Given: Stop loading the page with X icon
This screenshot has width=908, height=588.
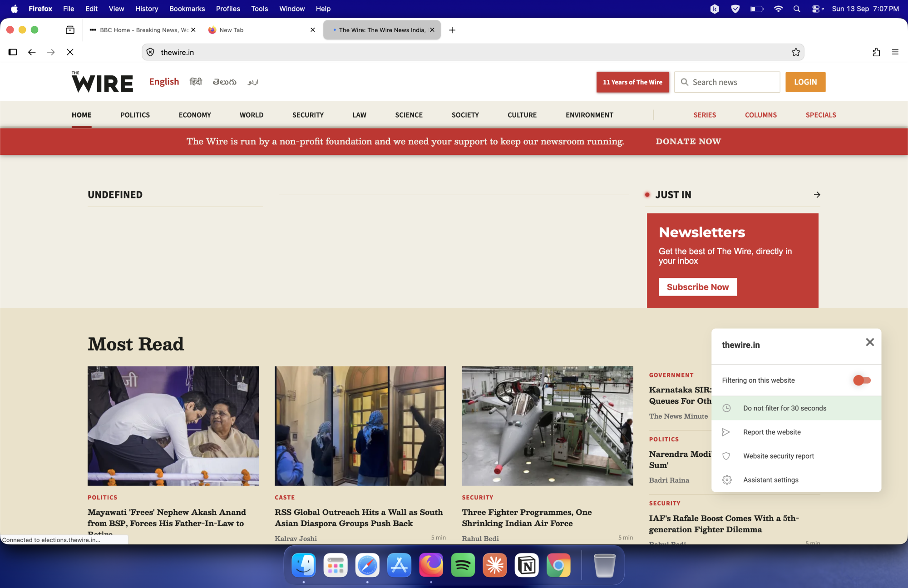Looking at the screenshot, I should tap(70, 52).
